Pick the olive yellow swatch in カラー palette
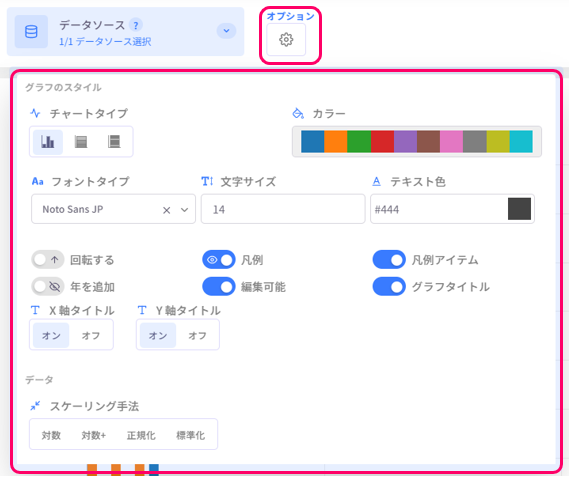The width and height of the screenshot is (576, 485). pyautogui.click(x=498, y=141)
